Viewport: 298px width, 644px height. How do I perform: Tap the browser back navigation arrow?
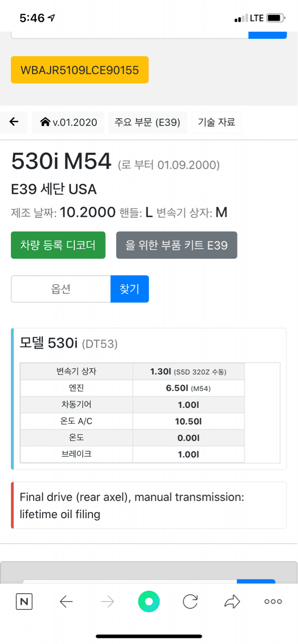66,601
